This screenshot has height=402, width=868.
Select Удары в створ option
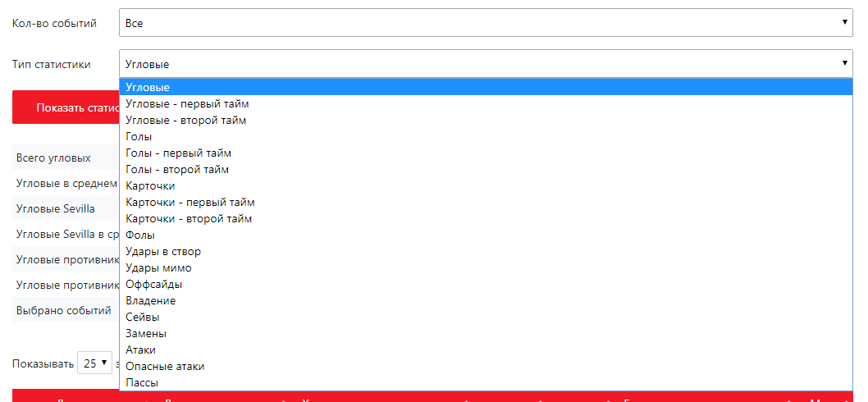pos(162,252)
